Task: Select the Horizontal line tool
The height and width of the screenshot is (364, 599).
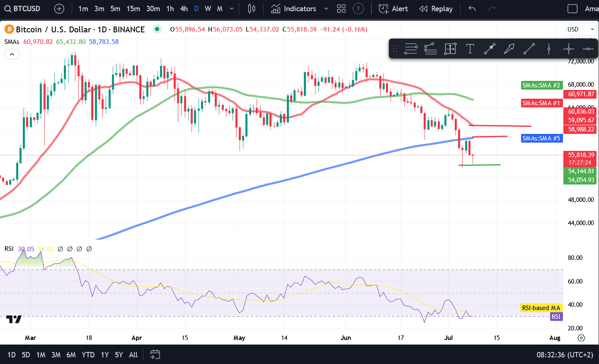Action: 588,49
